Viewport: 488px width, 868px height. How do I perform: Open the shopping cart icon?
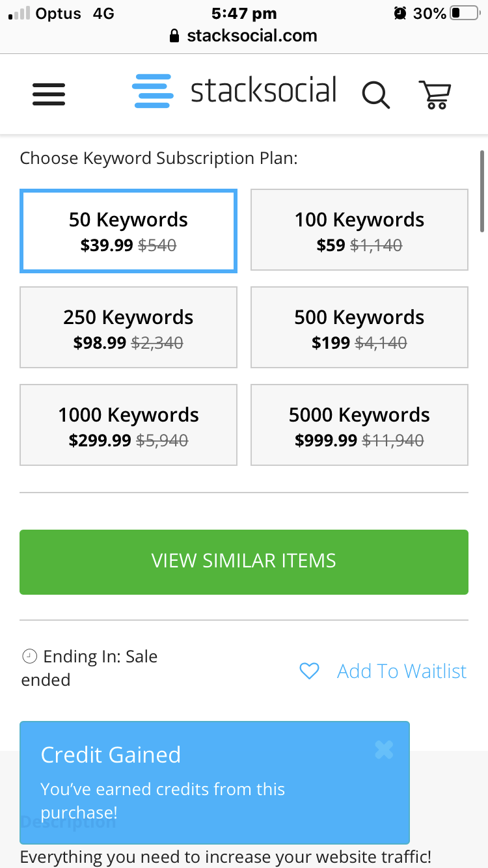point(435,94)
